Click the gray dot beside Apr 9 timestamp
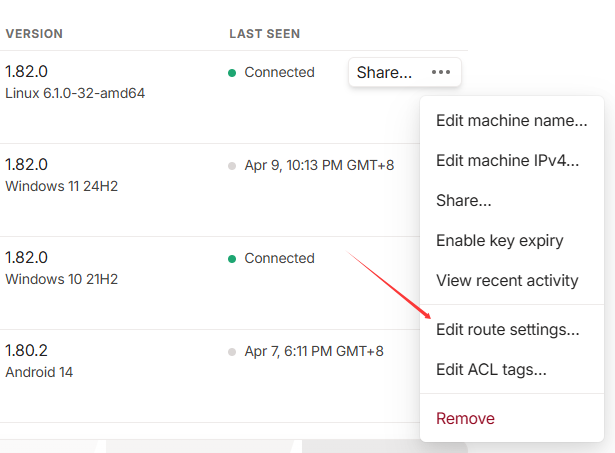This screenshot has height=453, width=615. tap(232, 166)
